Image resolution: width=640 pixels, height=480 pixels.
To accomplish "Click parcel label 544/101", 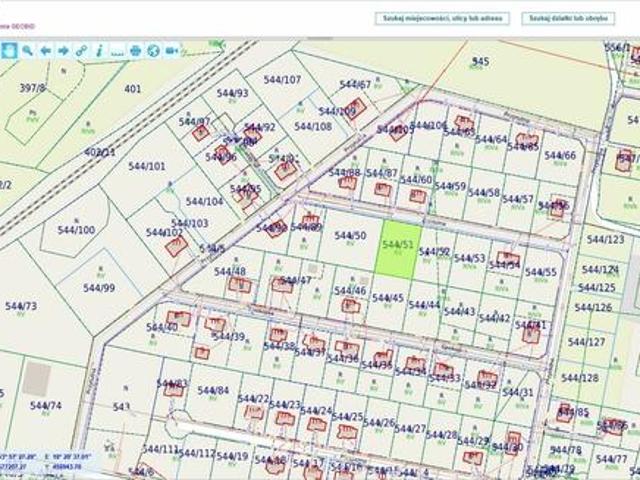I will (147, 166).
